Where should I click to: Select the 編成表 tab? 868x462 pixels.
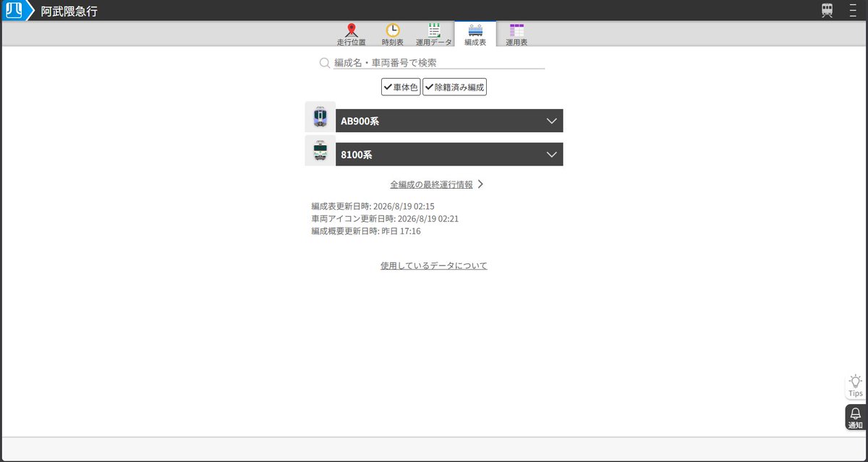pyautogui.click(x=475, y=35)
